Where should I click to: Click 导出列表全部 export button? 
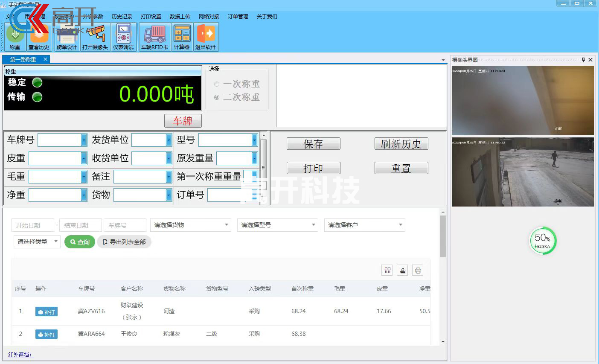(x=124, y=242)
